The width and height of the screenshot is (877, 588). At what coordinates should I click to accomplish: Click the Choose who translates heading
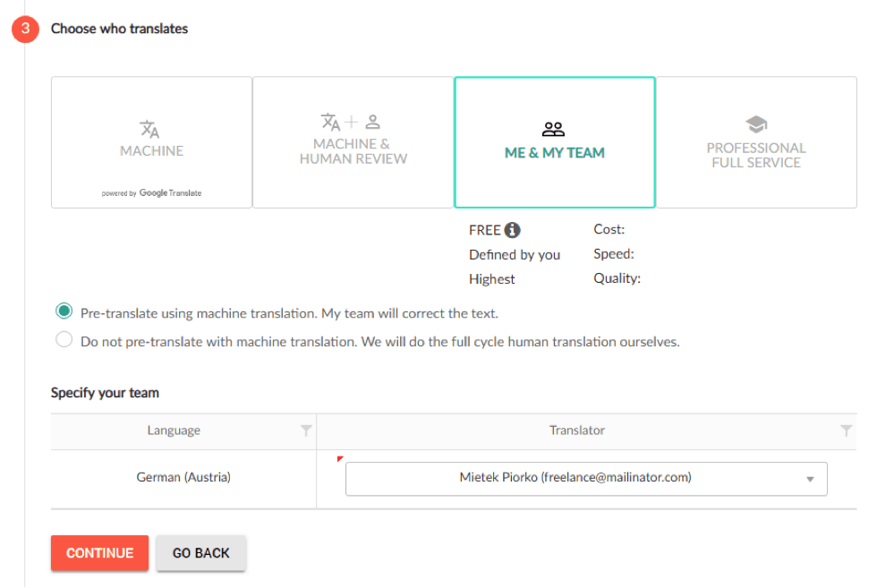point(119,29)
